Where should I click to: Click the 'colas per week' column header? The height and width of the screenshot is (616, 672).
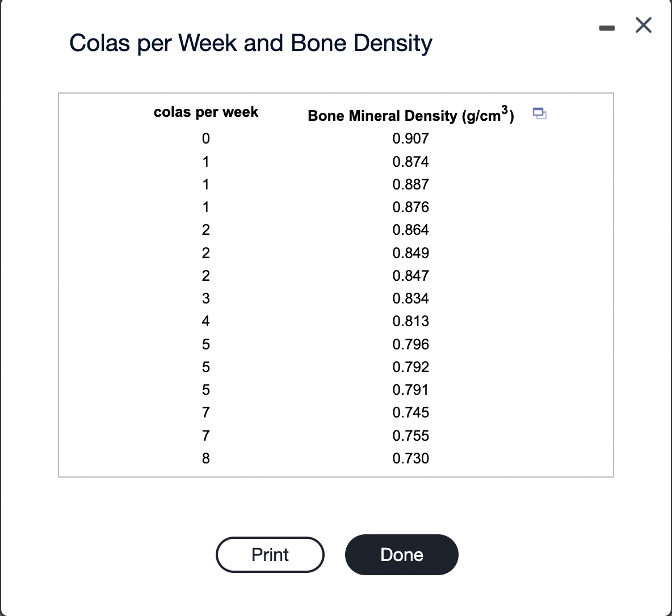(205, 112)
